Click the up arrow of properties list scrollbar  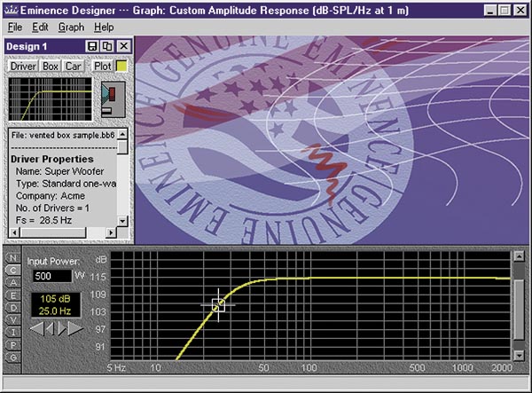click(122, 134)
